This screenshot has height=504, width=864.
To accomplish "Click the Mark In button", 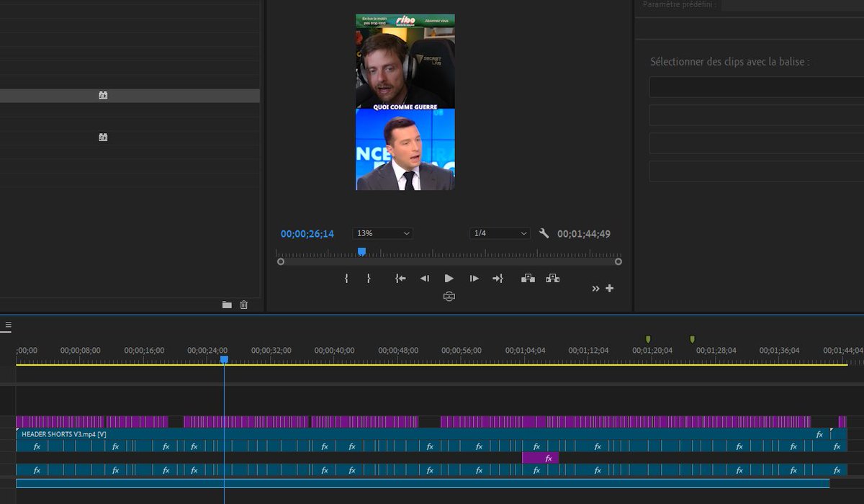I will click(x=346, y=279).
